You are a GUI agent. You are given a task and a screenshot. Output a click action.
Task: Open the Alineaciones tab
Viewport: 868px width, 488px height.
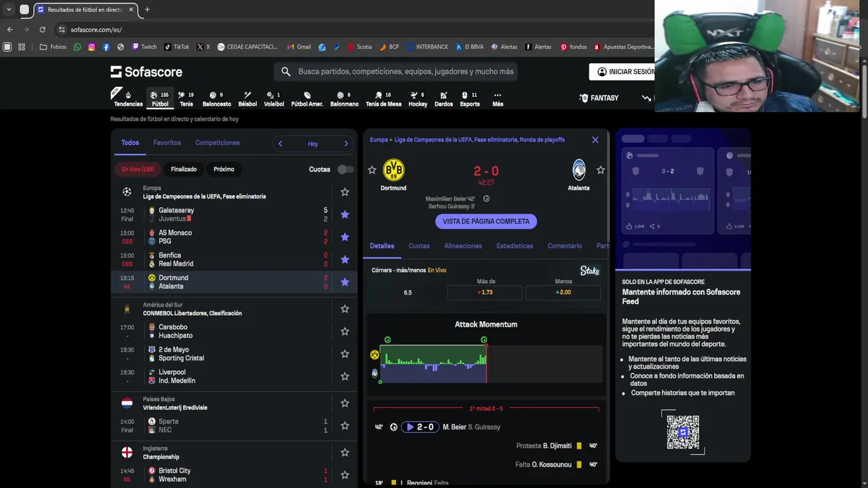coord(463,246)
